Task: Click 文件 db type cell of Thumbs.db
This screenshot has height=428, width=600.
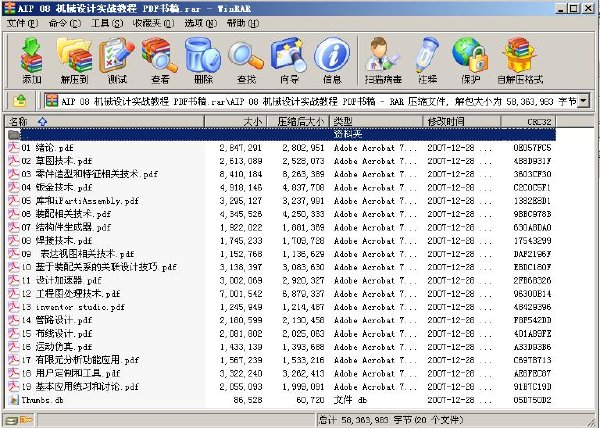Action: (351, 400)
